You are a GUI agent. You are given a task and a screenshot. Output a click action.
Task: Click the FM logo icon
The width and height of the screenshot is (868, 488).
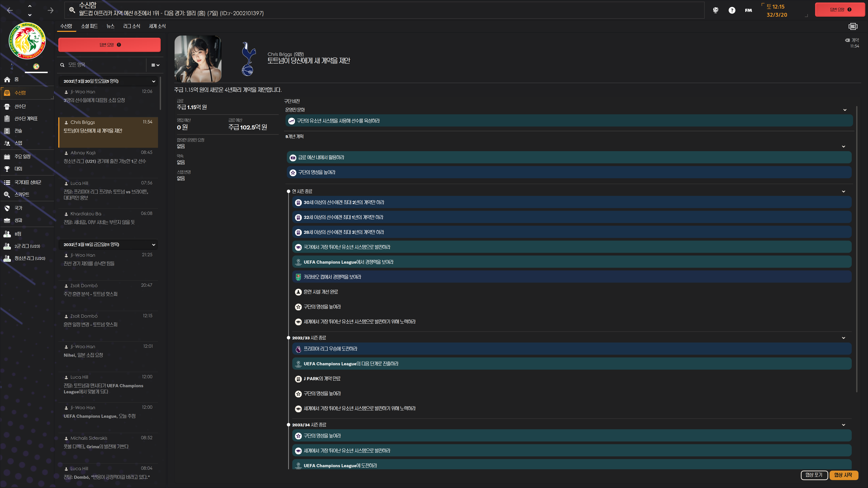click(748, 10)
